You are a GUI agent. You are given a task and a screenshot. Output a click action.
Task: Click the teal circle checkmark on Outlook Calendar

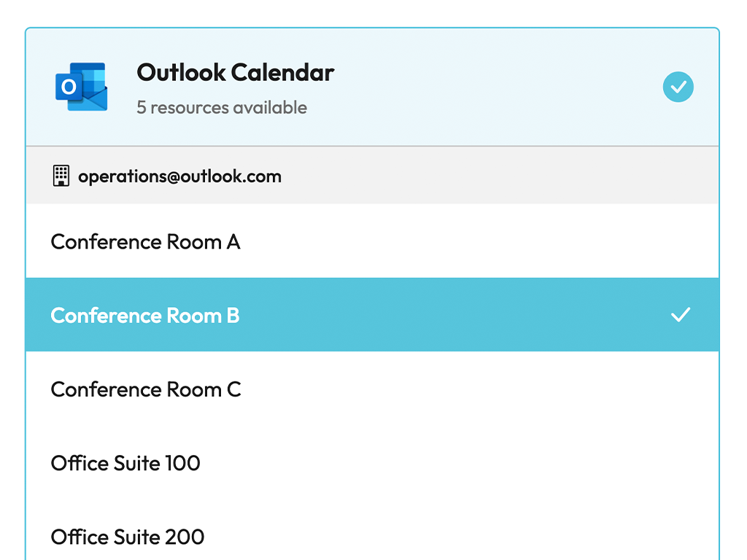pyautogui.click(x=678, y=87)
